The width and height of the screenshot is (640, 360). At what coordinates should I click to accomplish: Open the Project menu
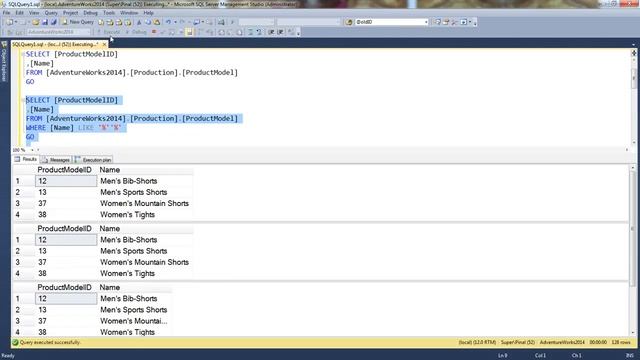tap(70, 13)
